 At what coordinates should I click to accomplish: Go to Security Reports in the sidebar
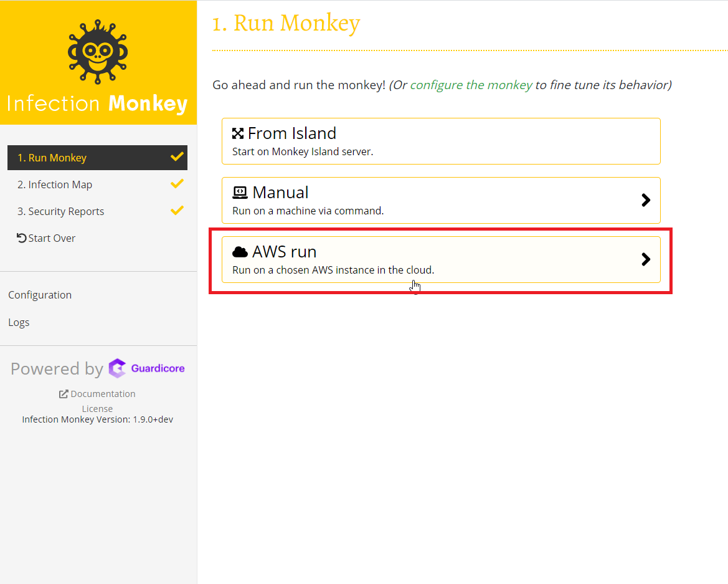click(x=61, y=211)
